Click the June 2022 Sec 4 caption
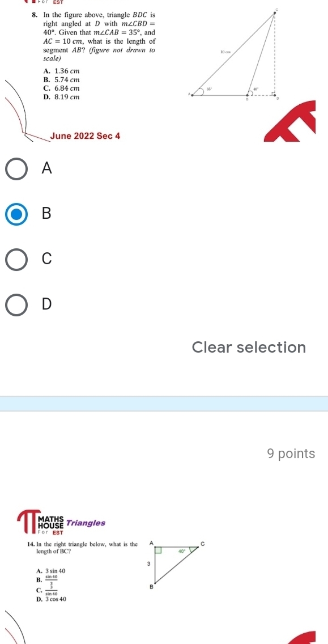Screen dimensions: 328x644 pyautogui.click(x=85, y=136)
